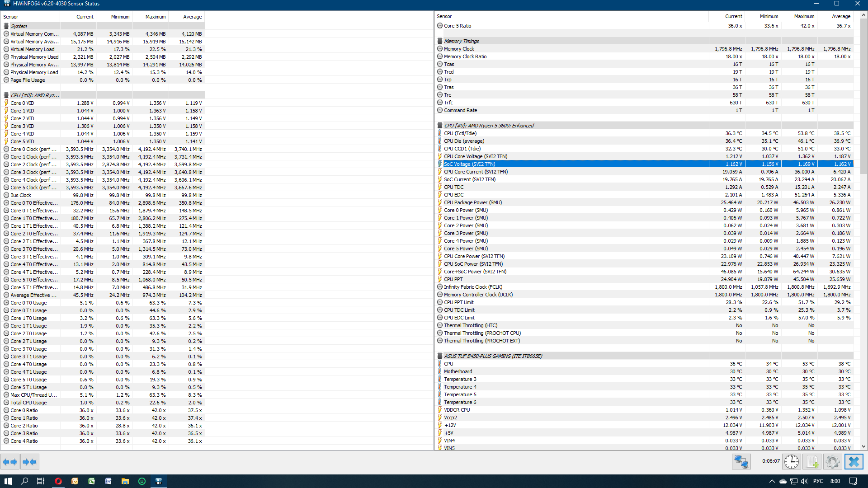Collapse the System sensor group header

[x=19, y=26]
